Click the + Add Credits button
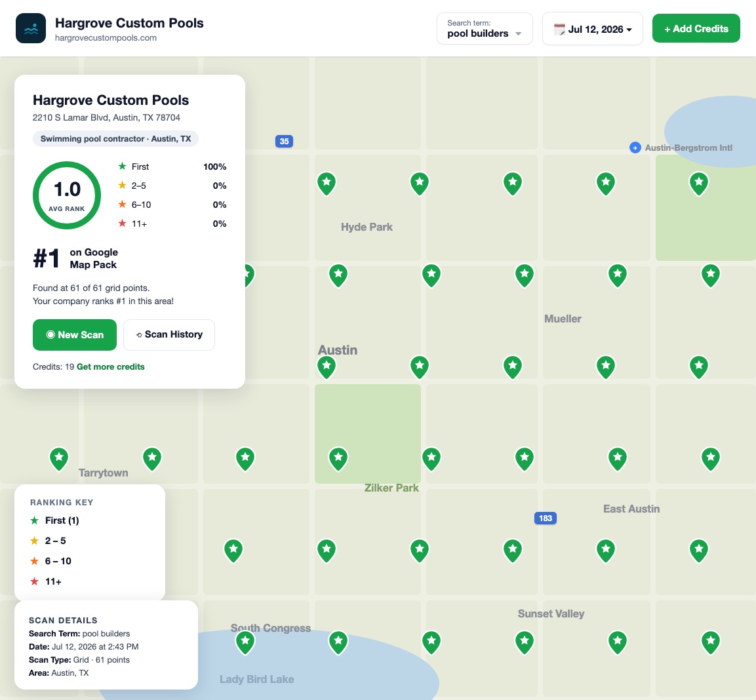Viewport: 756px width, 700px height. coord(696,28)
